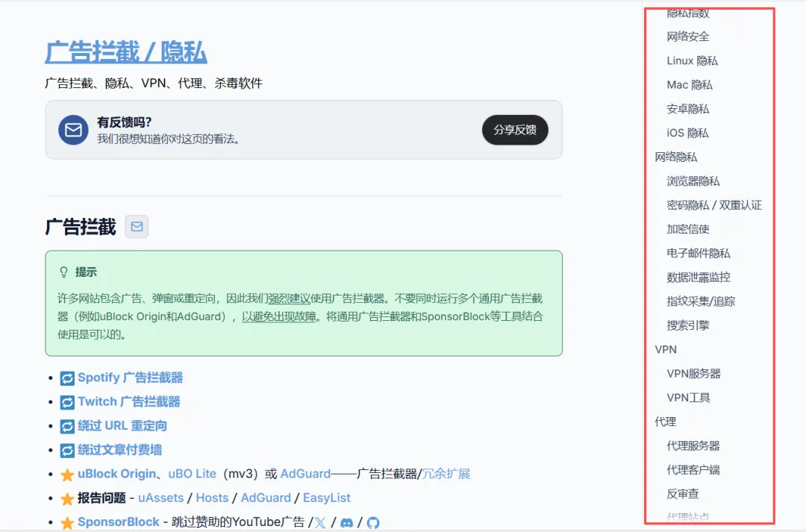This screenshot has width=806, height=532.
Task: Open the AdGuard link after 或
Action: (x=305, y=474)
